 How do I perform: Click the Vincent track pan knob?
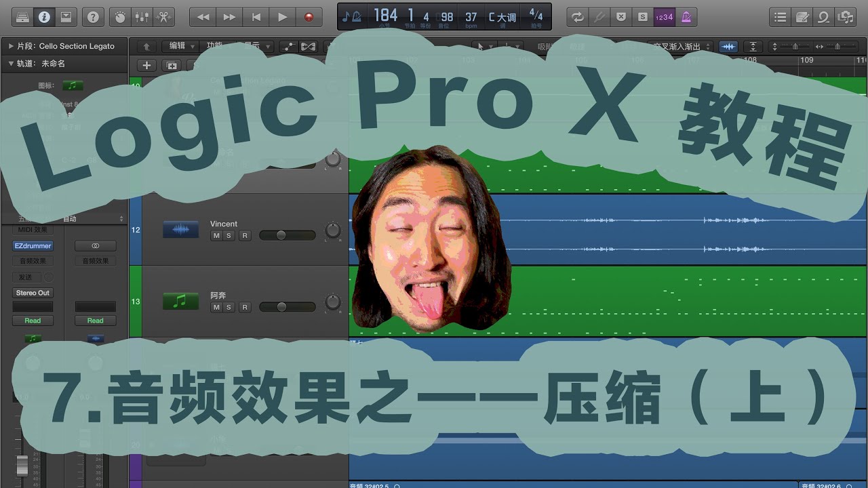333,230
